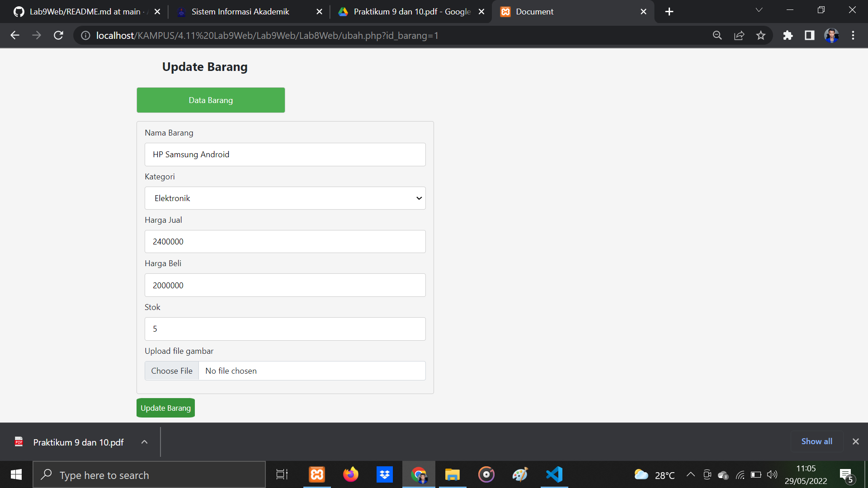Viewport: 868px width, 488px height.
Task: Click Choose File to upload an image
Action: coord(171,371)
